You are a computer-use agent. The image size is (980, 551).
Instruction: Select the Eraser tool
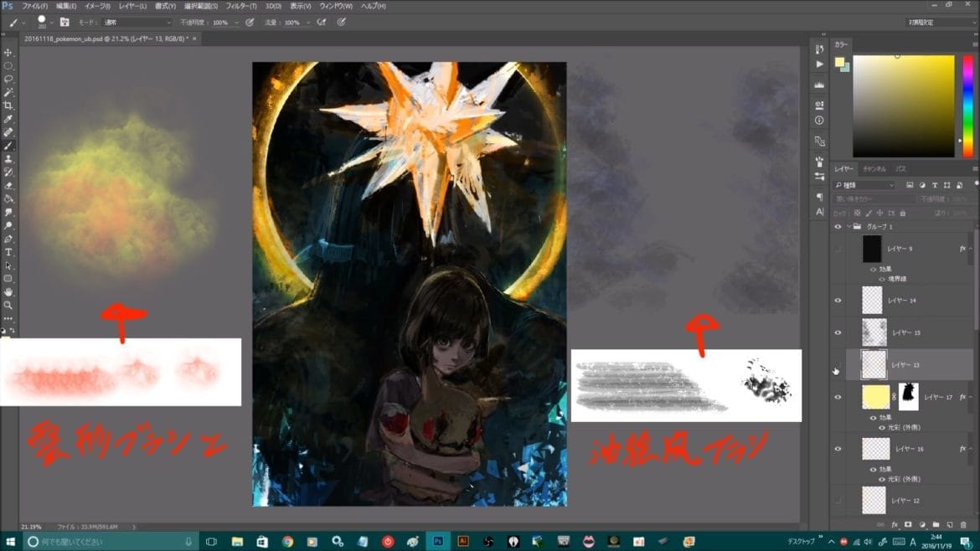(8, 185)
